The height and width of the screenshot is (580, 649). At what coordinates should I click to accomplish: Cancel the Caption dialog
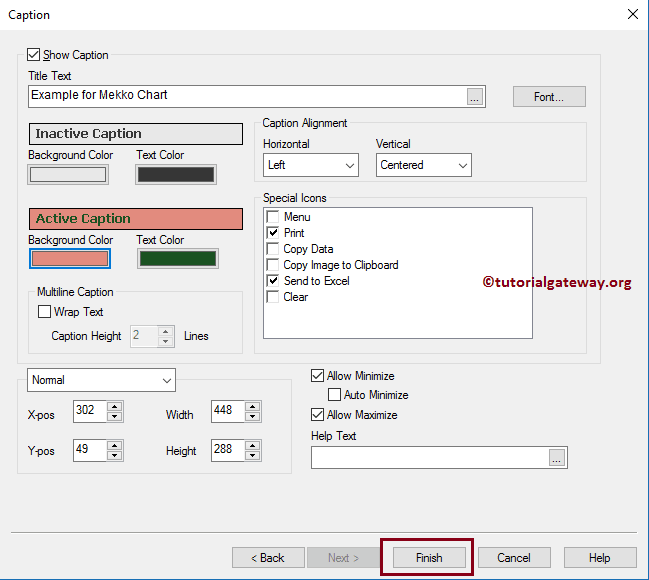click(x=514, y=558)
